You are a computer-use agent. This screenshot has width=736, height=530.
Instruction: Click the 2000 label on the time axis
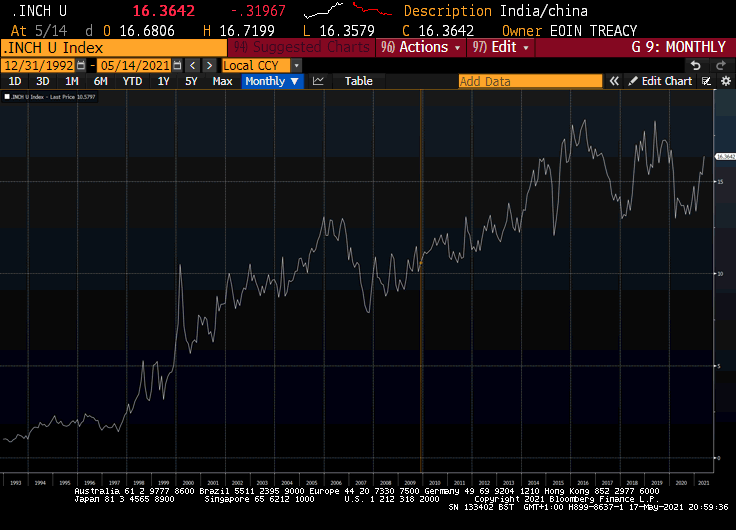click(x=188, y=483)
